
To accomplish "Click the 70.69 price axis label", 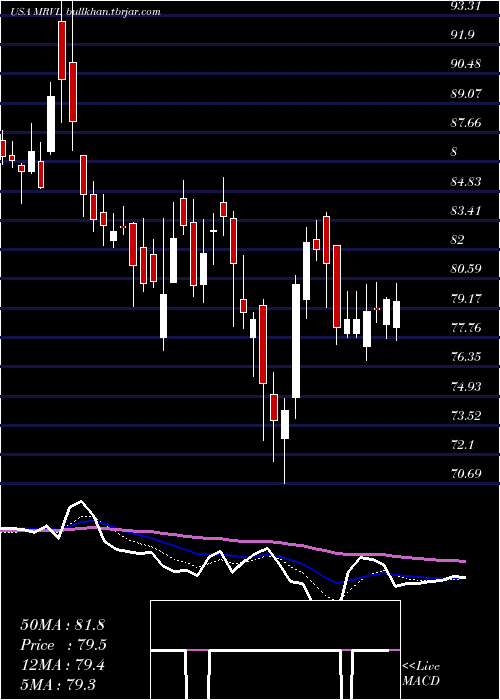I will (x=466, y=474).
